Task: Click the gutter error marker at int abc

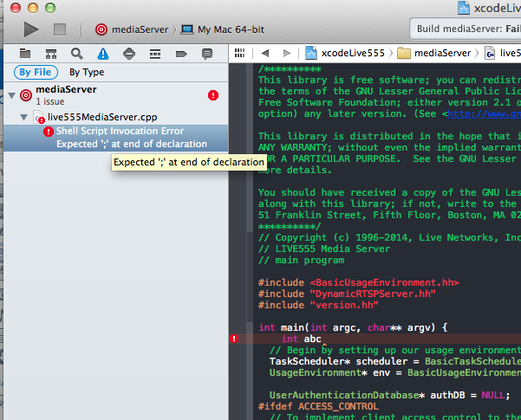Action: tap(234, 339)
